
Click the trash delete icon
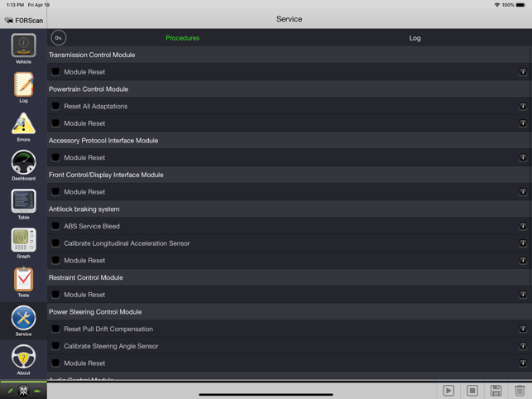[x=520, y=391]
